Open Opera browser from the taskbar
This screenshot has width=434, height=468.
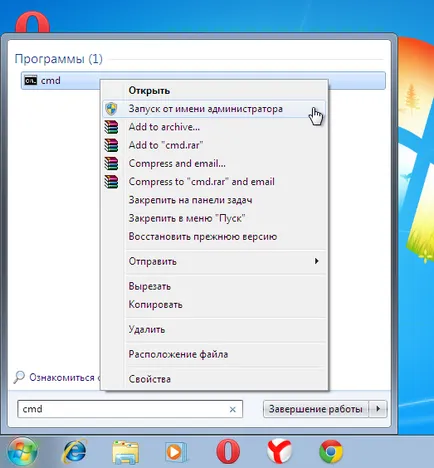[228, 452]
